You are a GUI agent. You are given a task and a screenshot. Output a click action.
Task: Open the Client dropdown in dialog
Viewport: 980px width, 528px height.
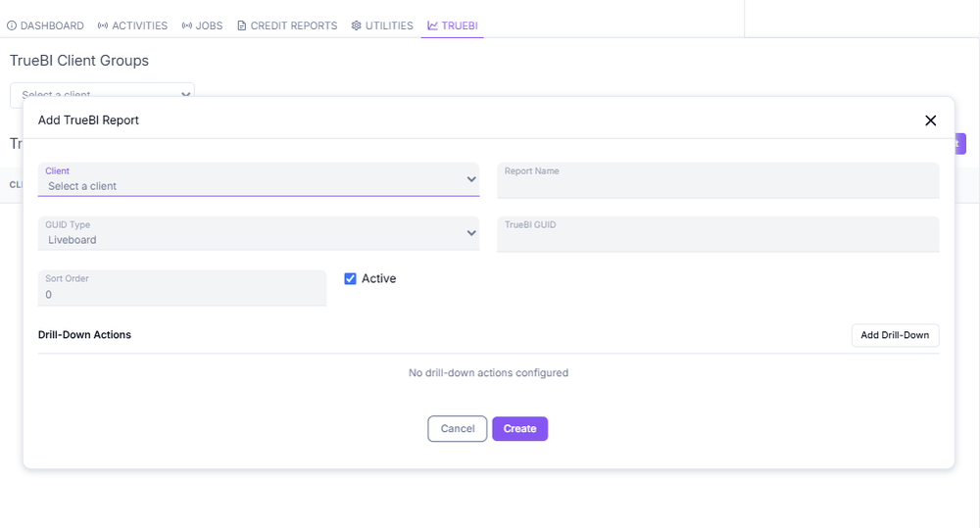tap(259, 179)
